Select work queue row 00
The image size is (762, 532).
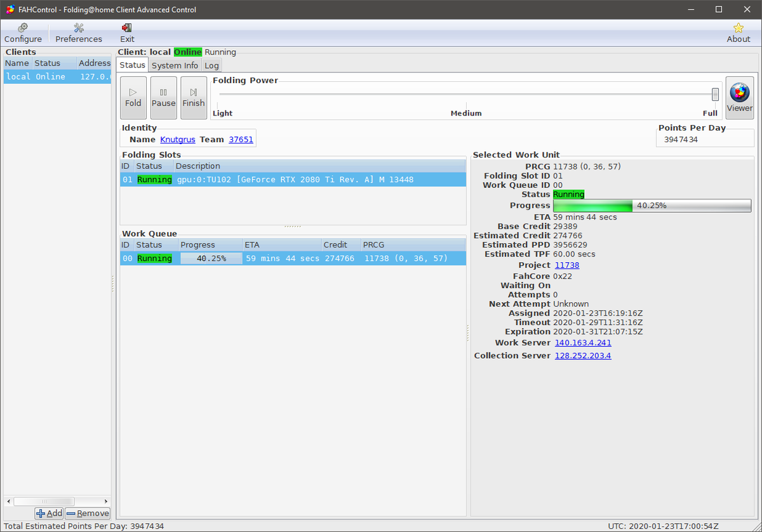[293, 258]
